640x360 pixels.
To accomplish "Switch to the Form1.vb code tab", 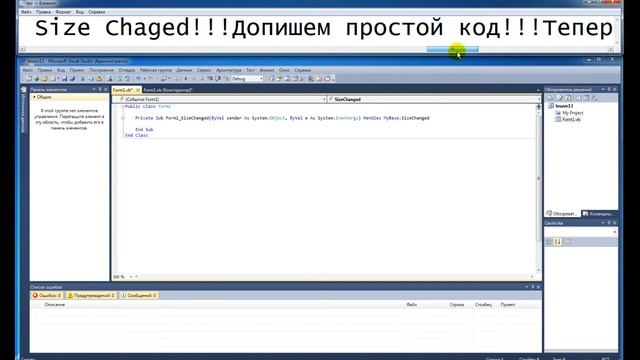I will pos(123,90).
